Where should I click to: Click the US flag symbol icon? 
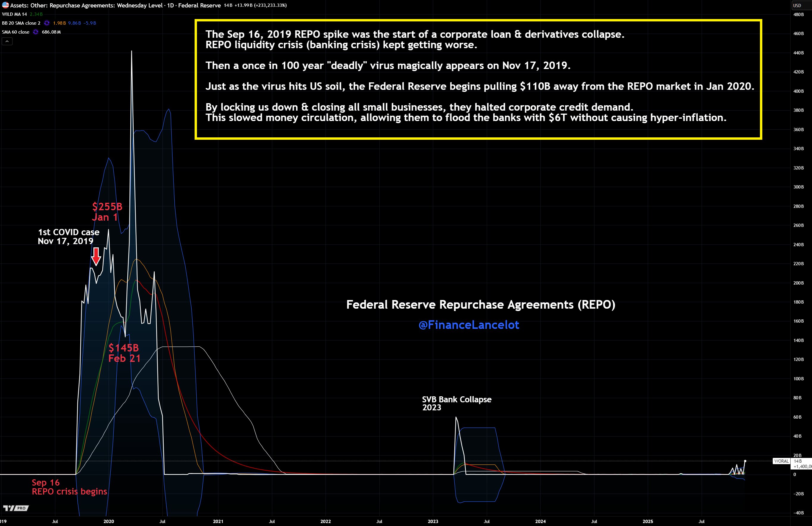[5, 5]
